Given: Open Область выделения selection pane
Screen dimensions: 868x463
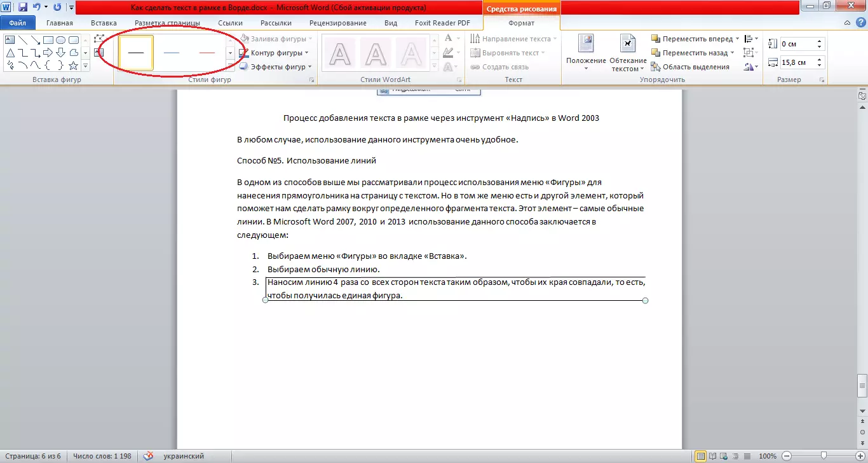Looking at the screenshot, I should tap(690, 67).
